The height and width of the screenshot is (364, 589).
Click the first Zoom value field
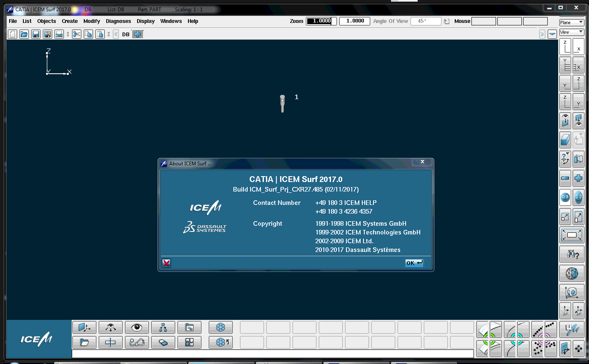tap(321, 21)
